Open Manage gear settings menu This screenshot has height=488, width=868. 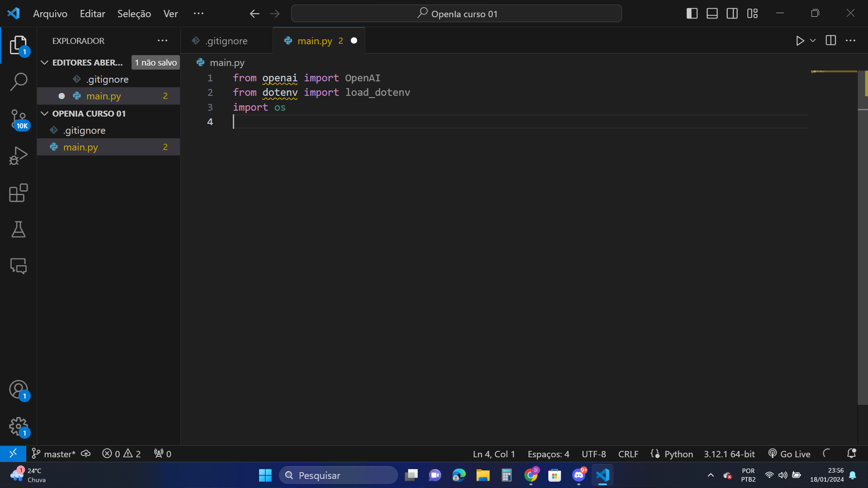coord(19,427)
